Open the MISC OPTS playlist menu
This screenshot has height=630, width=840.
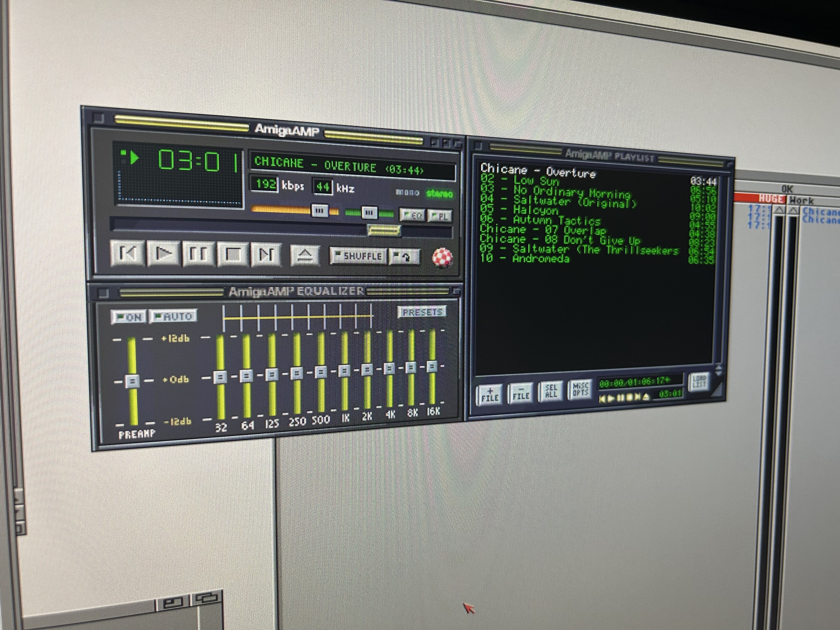pos(580,389)
